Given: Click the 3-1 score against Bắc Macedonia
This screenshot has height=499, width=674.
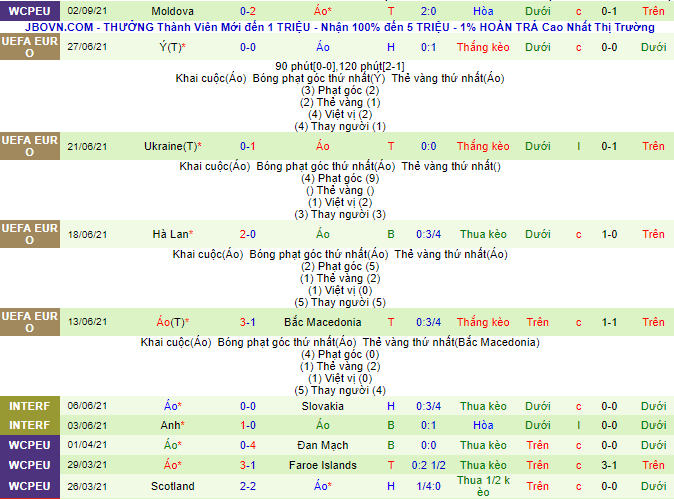Looking at the screenshot, I should coord(247,322).
